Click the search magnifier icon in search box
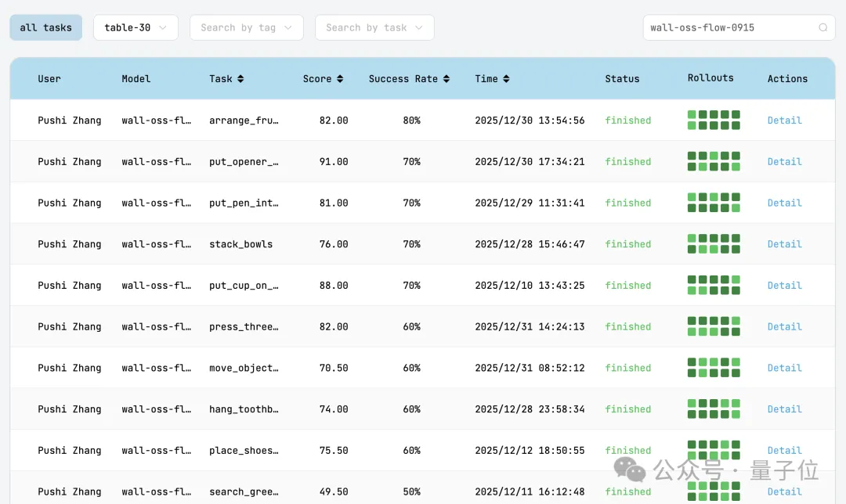Viewport: 846px width, 504px height. pos(823,27)
